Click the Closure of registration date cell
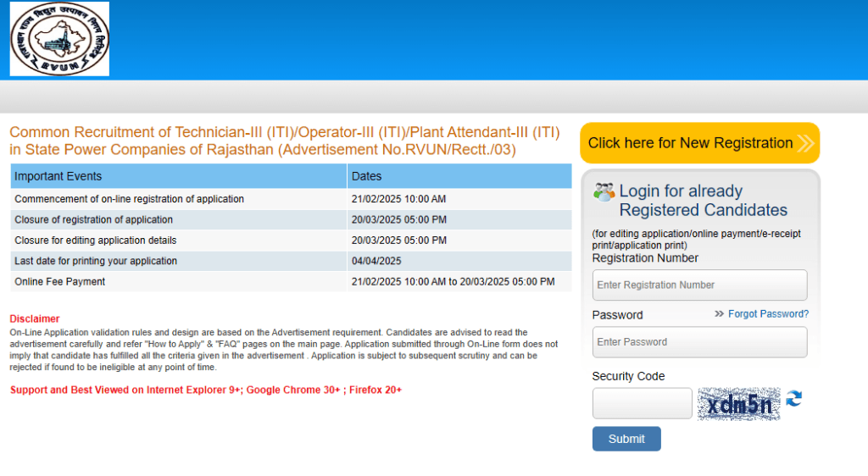This screenshot has height=476, width=868. point(459,219)
